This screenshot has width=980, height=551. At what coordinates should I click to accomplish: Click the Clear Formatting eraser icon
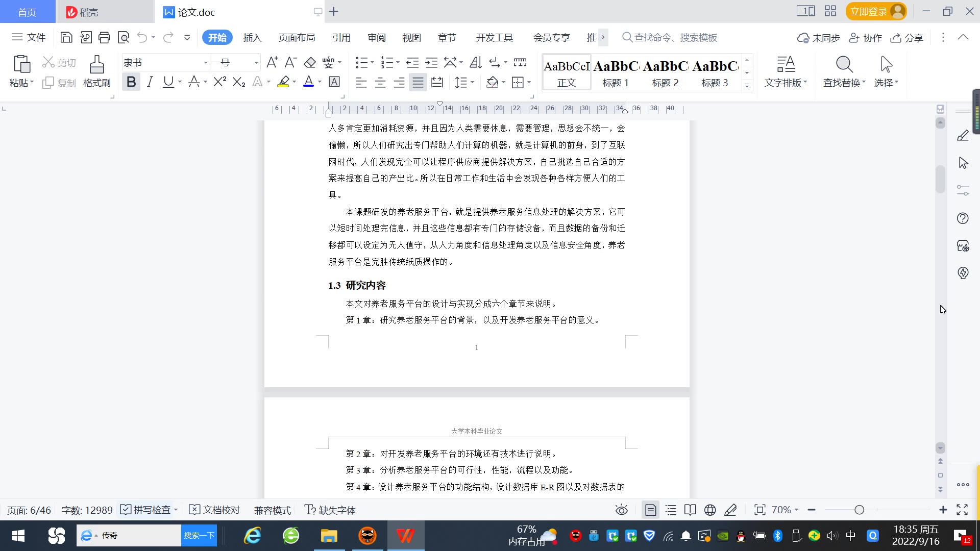pyautogui.click(x=310, y=62)
